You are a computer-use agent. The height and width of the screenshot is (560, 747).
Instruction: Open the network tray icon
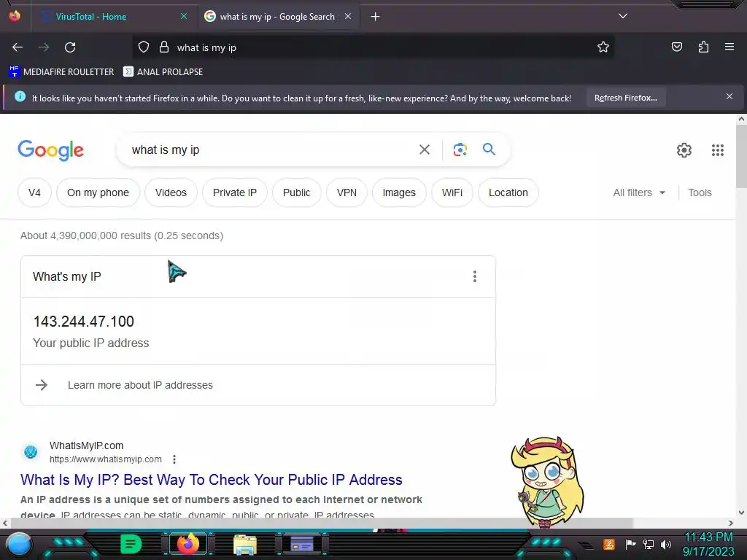[649, 544]
